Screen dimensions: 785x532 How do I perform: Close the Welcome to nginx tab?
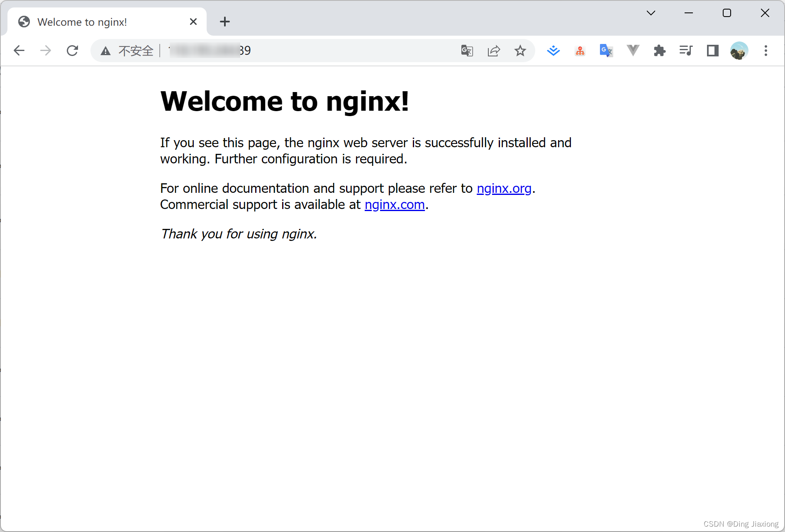coord(193,22)
